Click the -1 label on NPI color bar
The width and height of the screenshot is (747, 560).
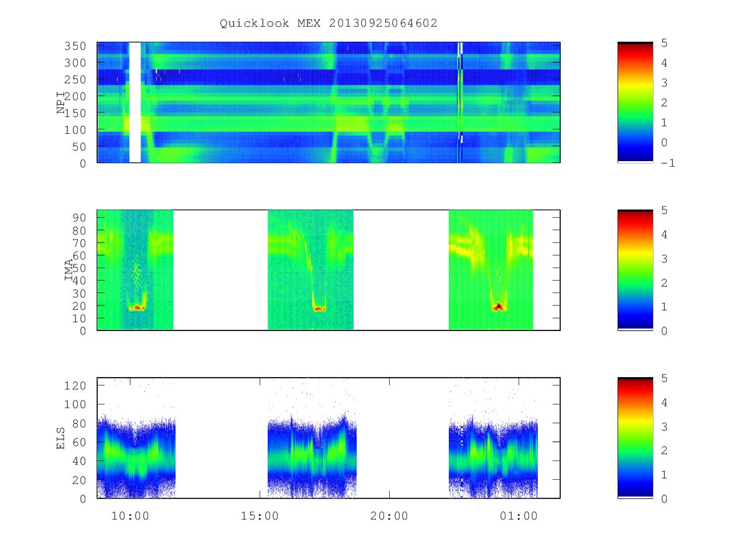[x=667, y=163]
